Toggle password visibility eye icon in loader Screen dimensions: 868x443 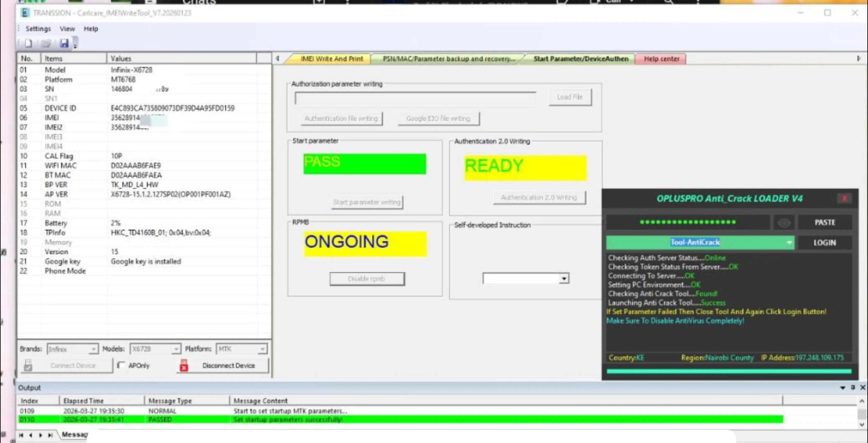tap(784, 223)
